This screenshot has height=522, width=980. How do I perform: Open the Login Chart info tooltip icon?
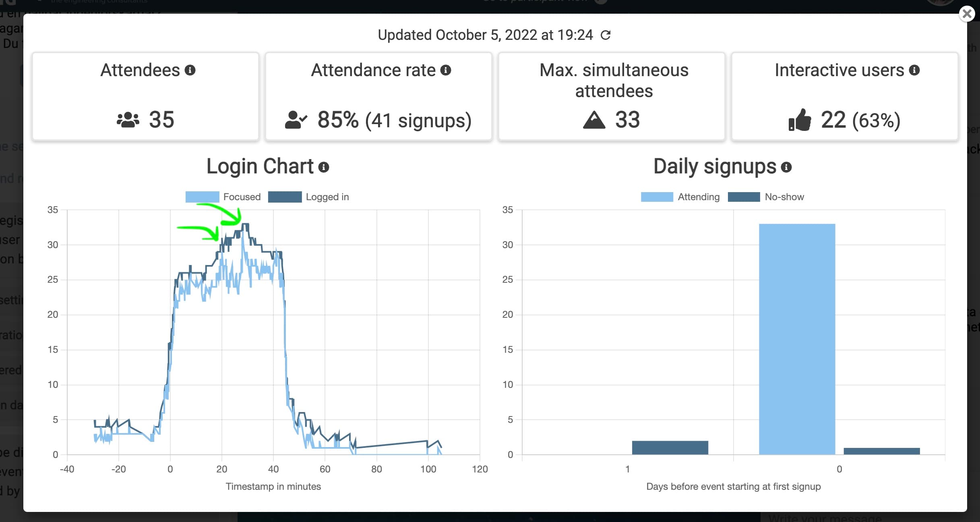pyautogui.click(x=324, y=167)
